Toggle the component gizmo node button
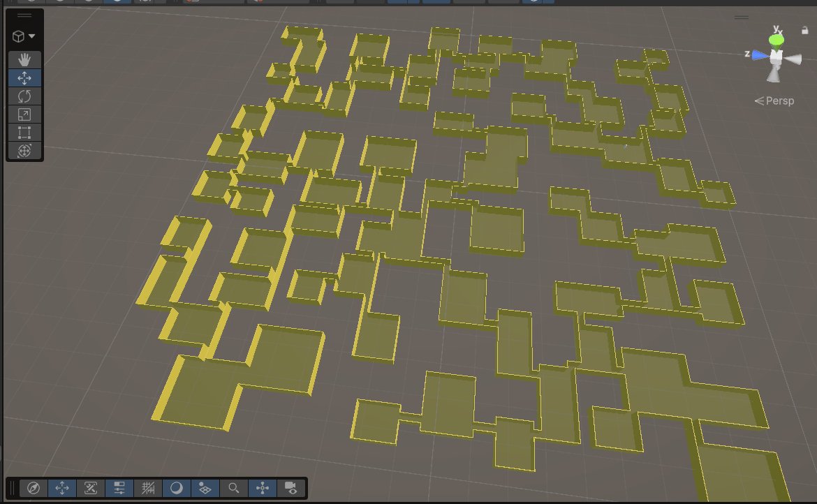This screenshot has height=504, width=817. [263, 488]
